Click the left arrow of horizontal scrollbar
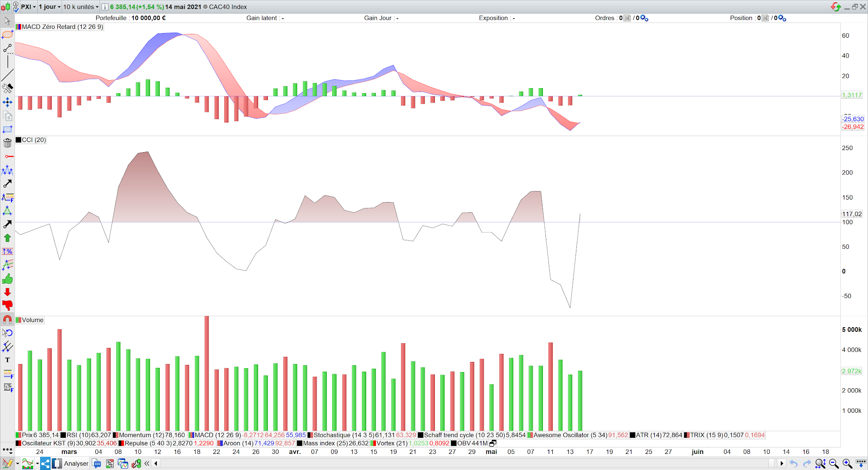 click(156, 464)
